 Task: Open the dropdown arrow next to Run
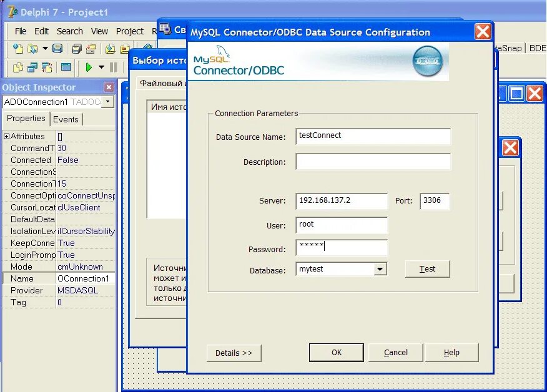pyautogui.click(x=101, y=67)
